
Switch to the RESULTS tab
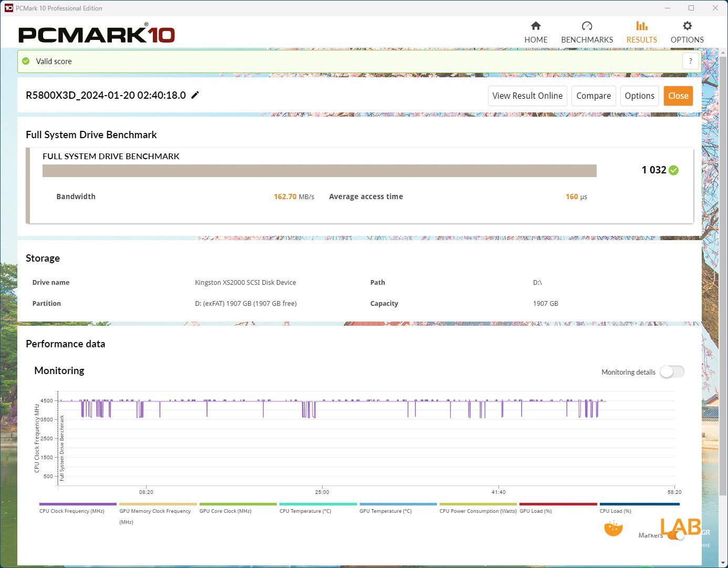[x=642, y=32]
